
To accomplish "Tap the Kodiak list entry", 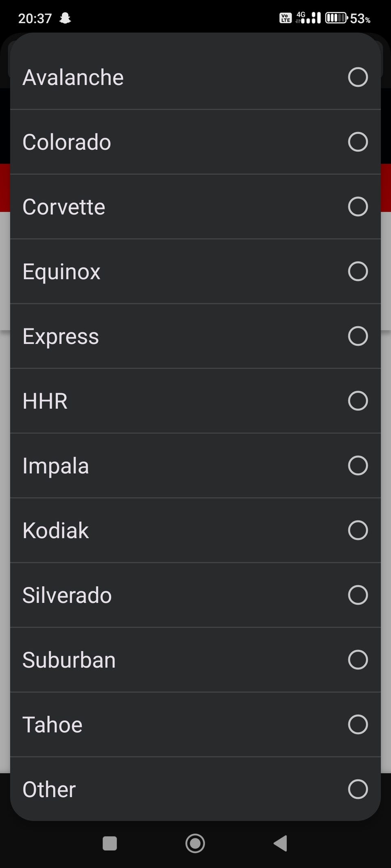I will 56,531.
